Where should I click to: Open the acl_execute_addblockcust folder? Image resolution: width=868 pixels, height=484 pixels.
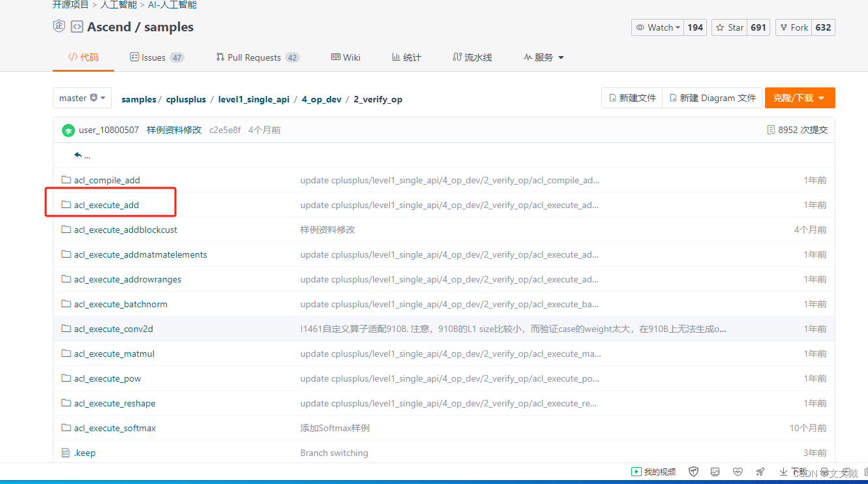125,230
